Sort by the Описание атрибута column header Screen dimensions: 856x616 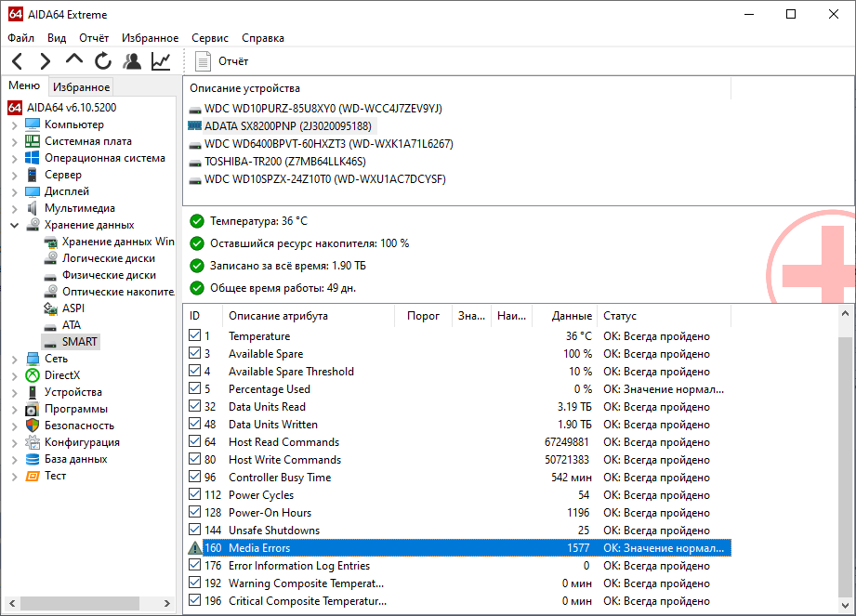309,316
